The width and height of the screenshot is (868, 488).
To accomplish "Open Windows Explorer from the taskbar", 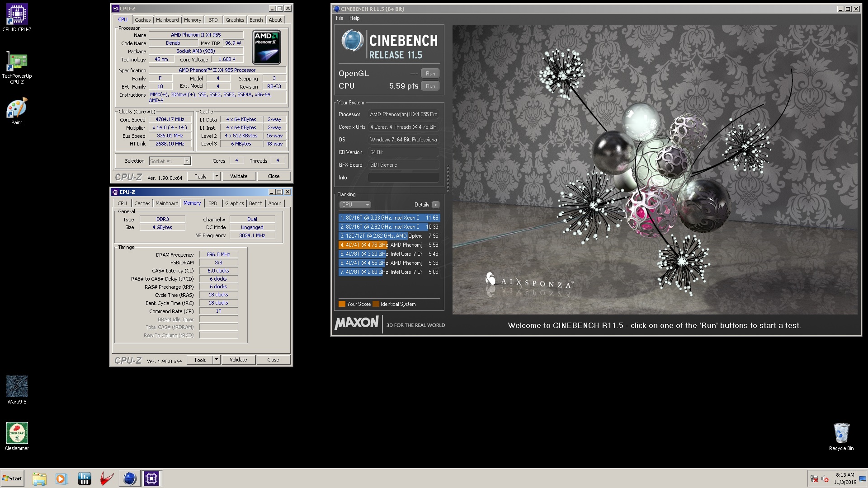I will (x=39, y=479).
